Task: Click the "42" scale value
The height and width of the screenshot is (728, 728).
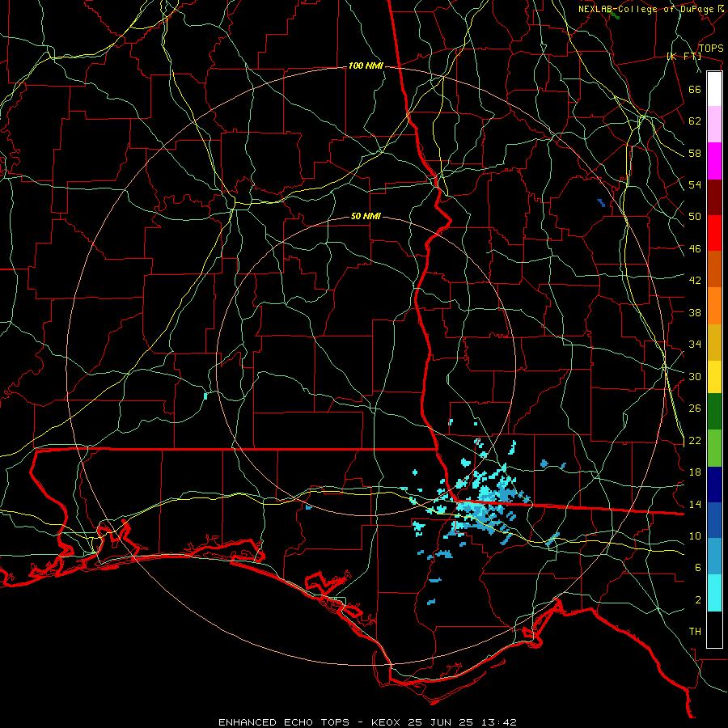Action: pos(695,280)
